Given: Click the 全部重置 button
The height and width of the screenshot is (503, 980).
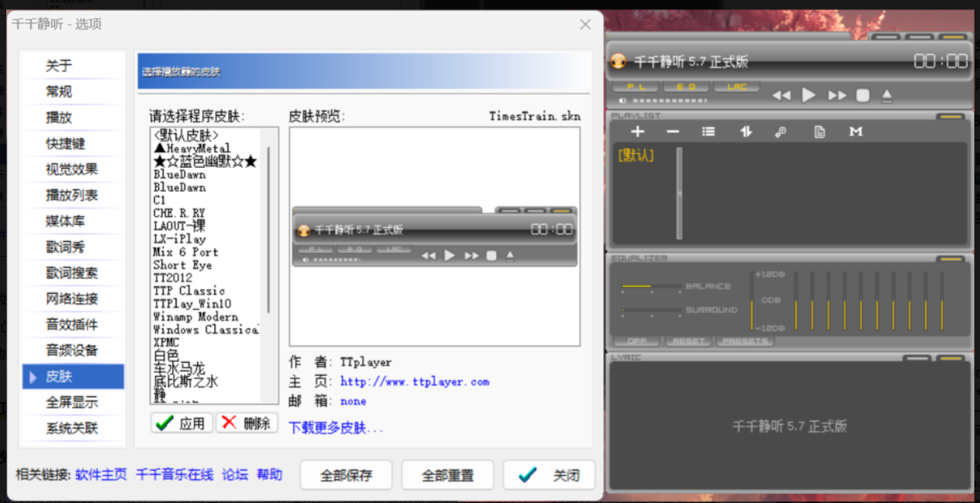Looking at the screenshot, I should click(x=447, y=475).
